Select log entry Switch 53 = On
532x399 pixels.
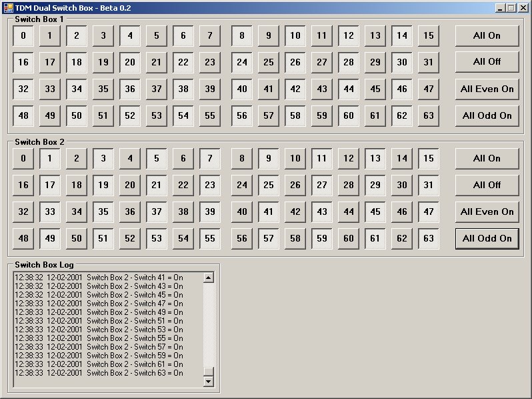coord(99,330)
